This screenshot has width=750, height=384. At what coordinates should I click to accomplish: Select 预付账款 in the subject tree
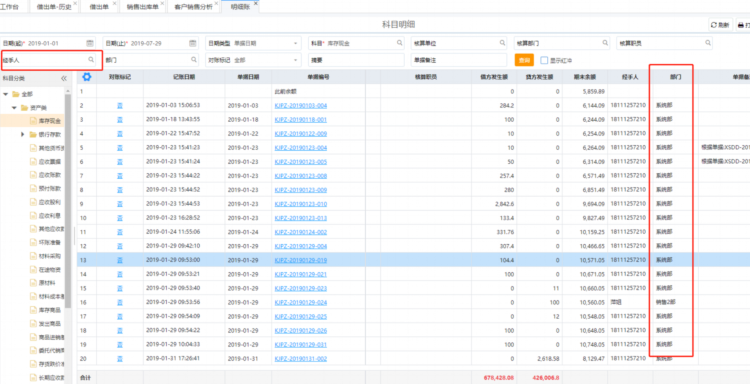pyautogui.click(x=50, y=188)
